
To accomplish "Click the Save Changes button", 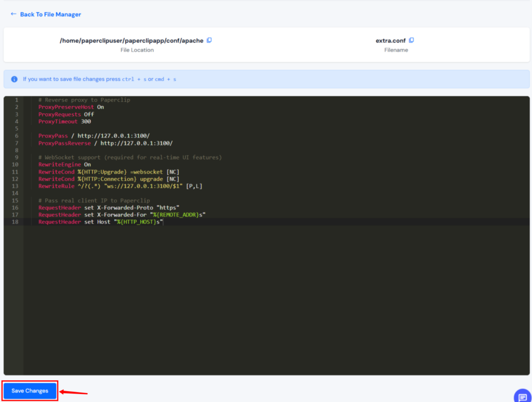I will pos(30,391).
